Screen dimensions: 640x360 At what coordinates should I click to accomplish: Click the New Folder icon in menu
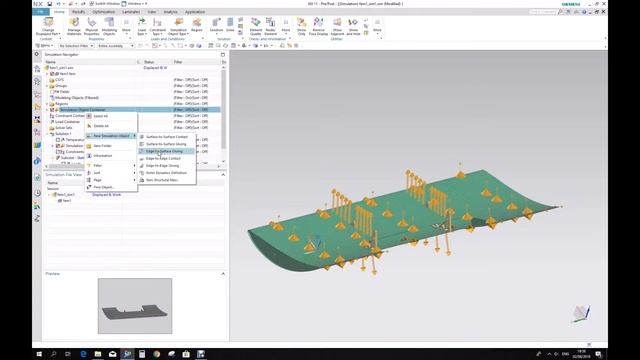[x=89, y=146]
